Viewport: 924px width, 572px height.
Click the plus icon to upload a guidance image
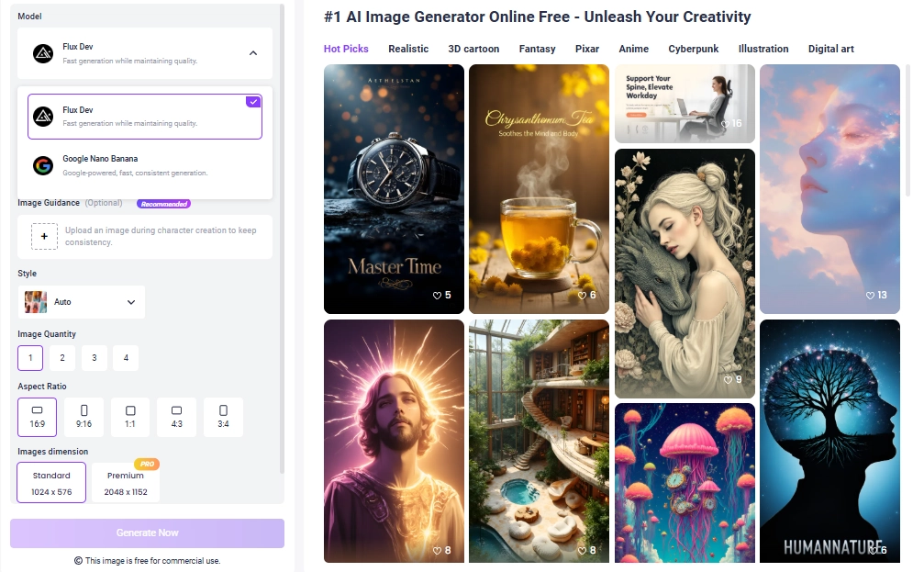[x=44, y=236]
